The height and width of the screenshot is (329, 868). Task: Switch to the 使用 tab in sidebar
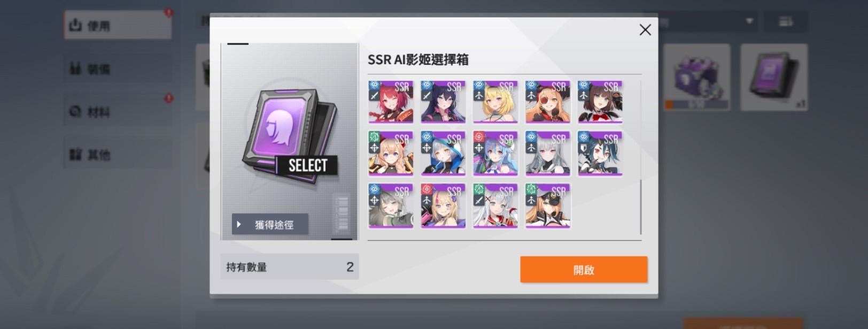(118, 25)
